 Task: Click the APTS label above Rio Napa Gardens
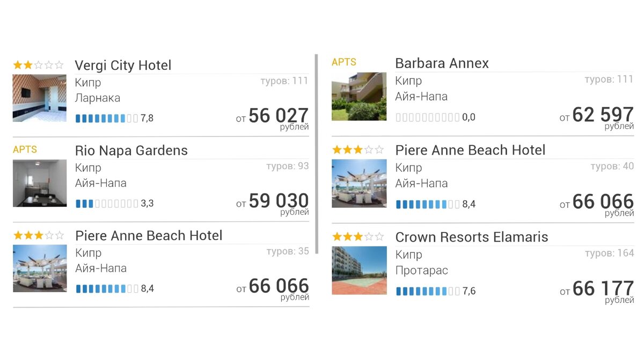(x=25, y=149)
